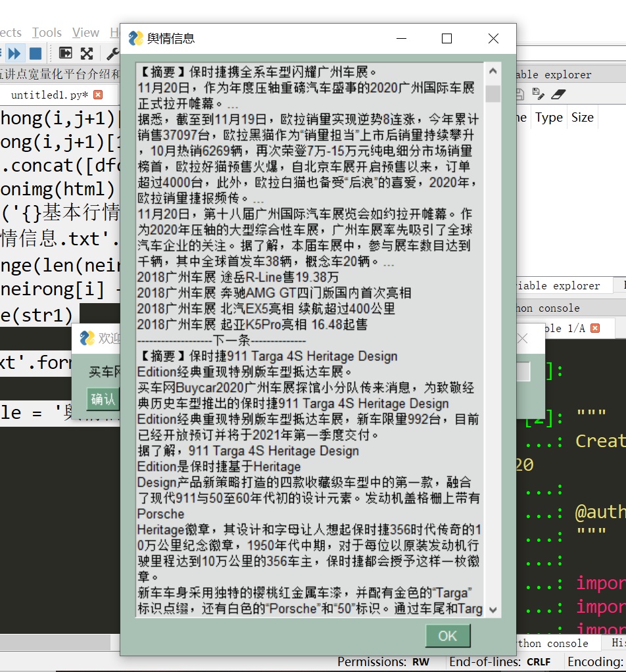Click OK in the 舆情信息 dialog
Screen dimensions: 626x672
448,636
